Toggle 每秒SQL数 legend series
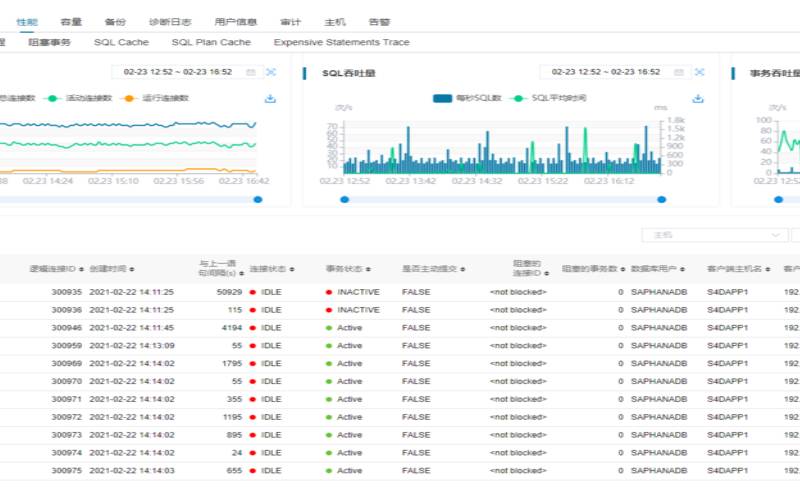Viewport: 800px width, 500px height. coord(467,98)
